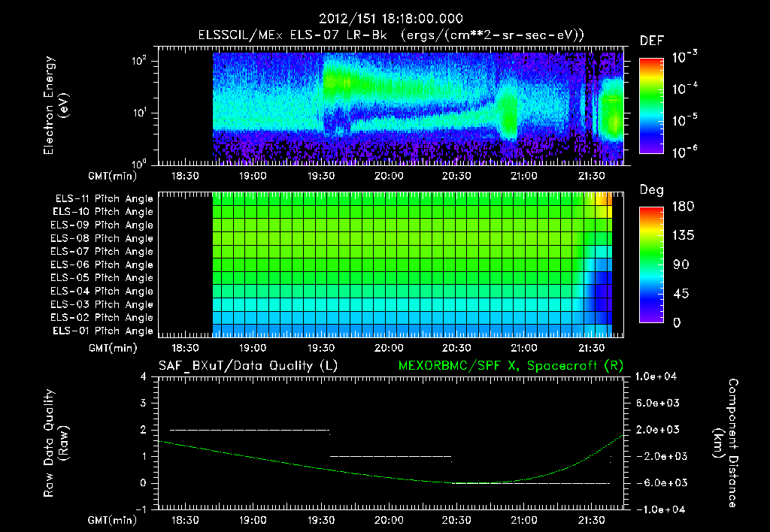Click the DEF color scale bar
This screenshot has width=770, height=532.
tap(651, 105)
